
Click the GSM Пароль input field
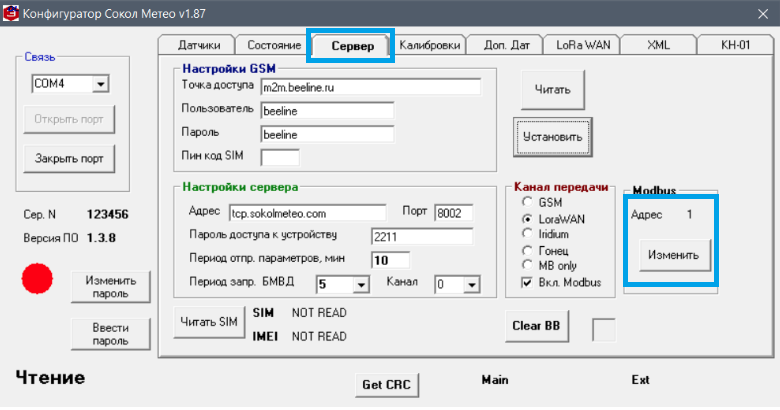click(327, 134)
